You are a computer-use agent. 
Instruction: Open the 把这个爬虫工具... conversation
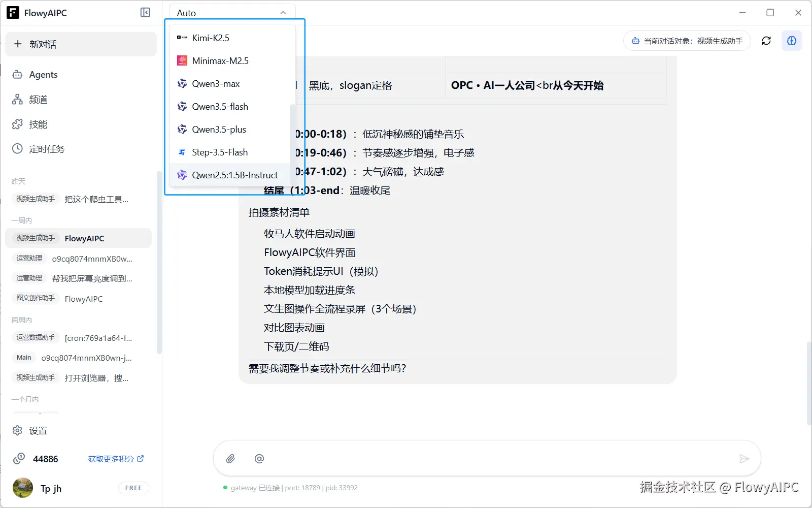78,199
